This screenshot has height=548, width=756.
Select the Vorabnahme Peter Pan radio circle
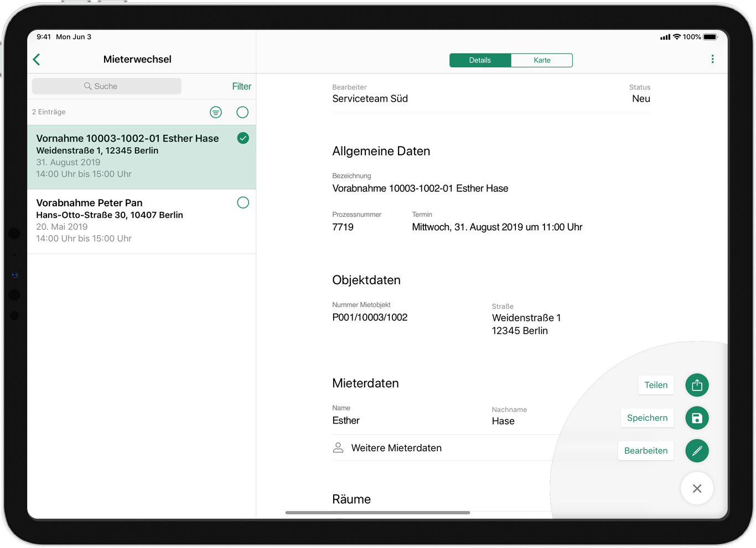(x=243, y=202)
